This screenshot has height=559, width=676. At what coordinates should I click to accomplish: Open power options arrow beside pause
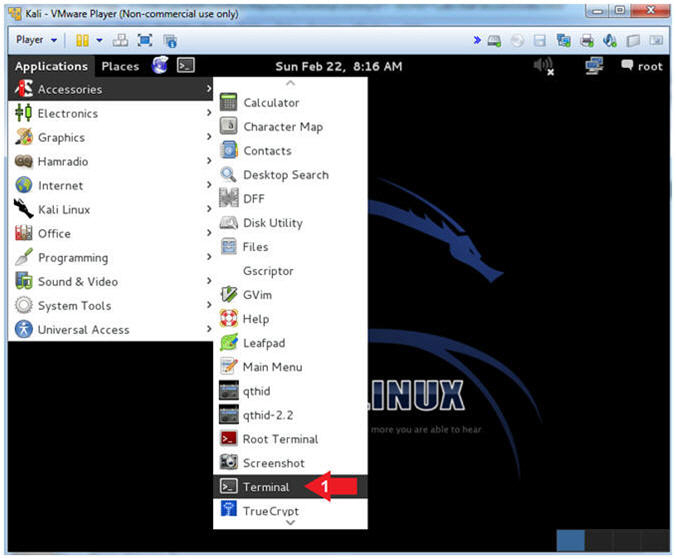[x=100, y=41]
